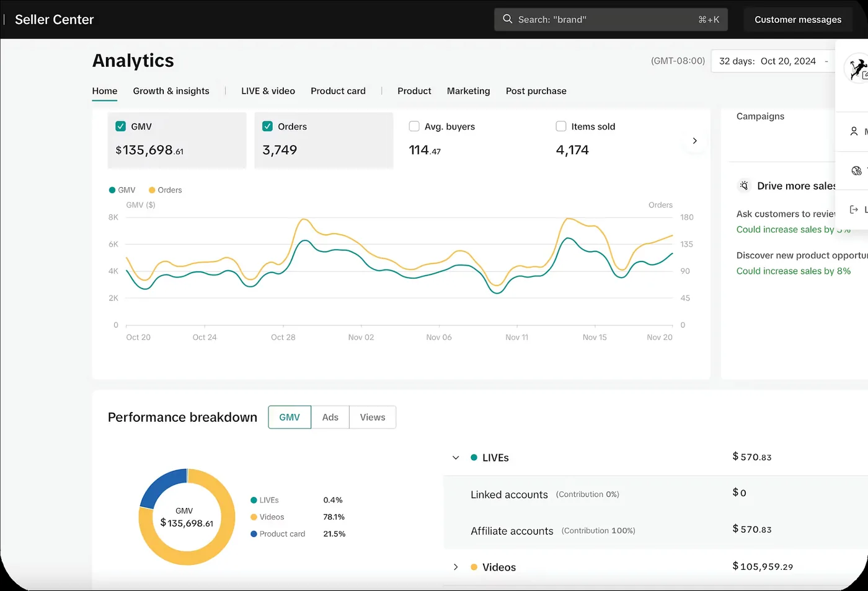The height and width of the screenshot is (591, 868).
Task: Click the Product card legend swatch
Action: click(254, 534)
